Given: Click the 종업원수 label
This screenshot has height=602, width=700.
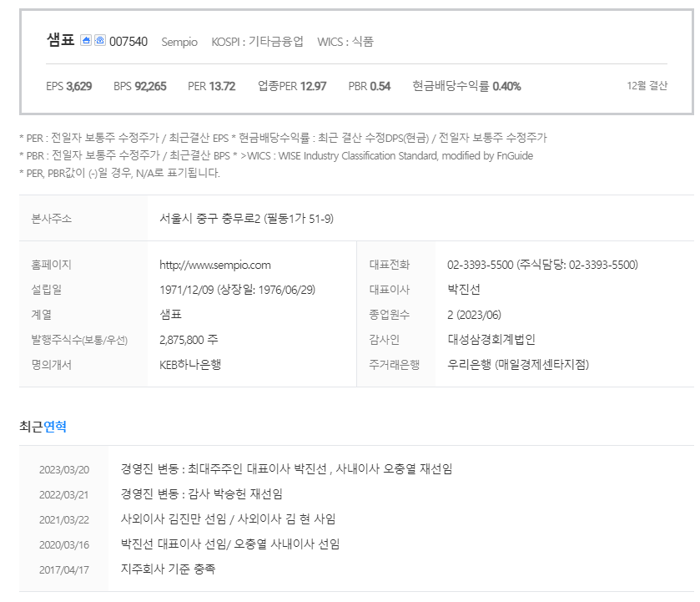Looking at the screenshot, I should (x=390, y=315).
